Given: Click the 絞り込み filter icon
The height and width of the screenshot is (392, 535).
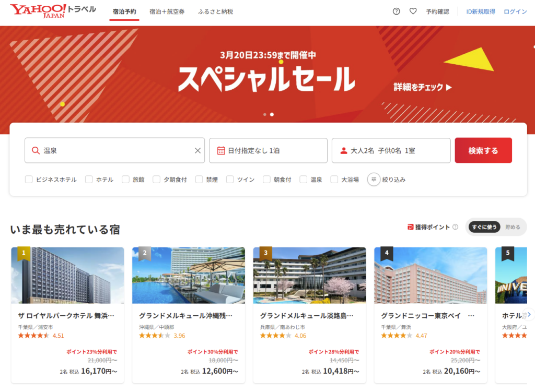Looking at the screenshot, I should [374, 180].
